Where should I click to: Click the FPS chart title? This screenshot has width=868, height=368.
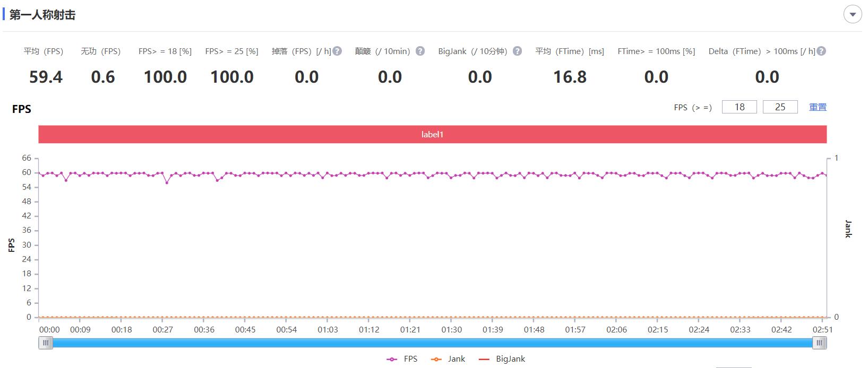point(22,109)
